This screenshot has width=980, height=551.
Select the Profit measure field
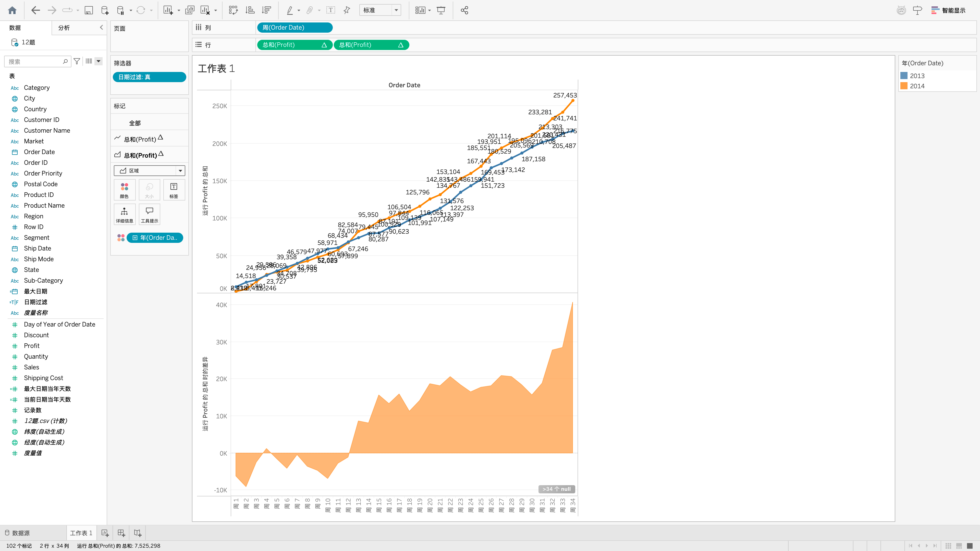pos(32,346)
